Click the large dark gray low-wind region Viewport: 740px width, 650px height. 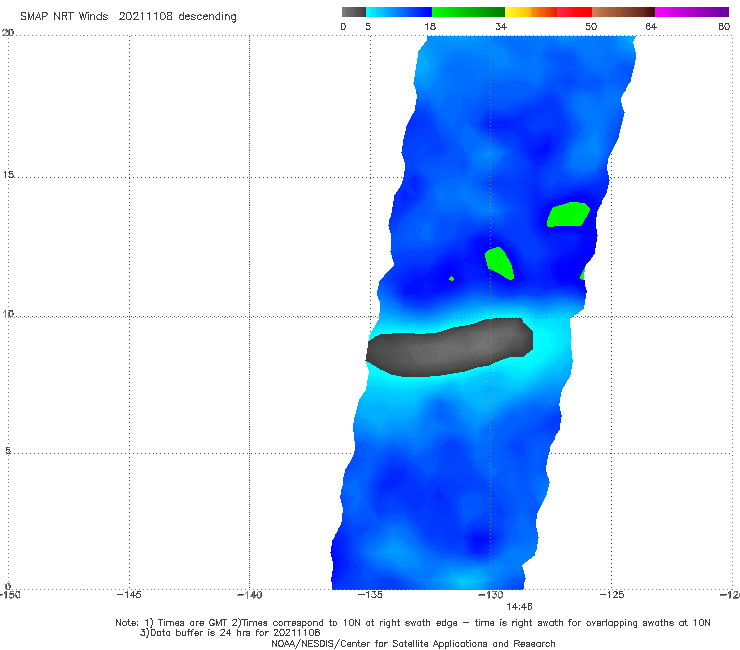(450, 347)
